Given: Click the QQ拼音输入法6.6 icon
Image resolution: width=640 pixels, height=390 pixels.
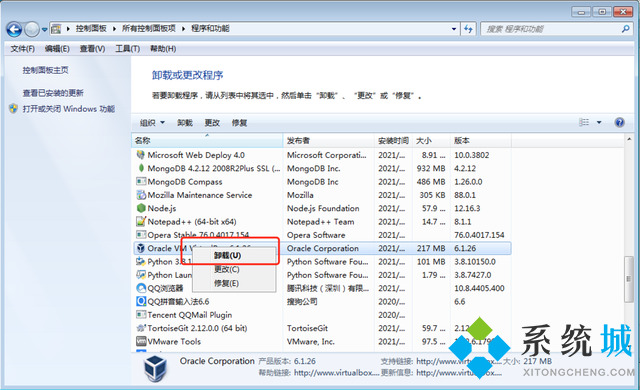Looking at the screenshot, I should (141, 301).
